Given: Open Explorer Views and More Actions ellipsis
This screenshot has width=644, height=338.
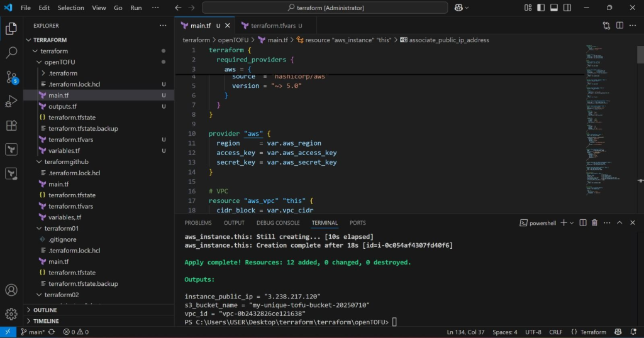Looking at the screenshot, I should point(163,25).
